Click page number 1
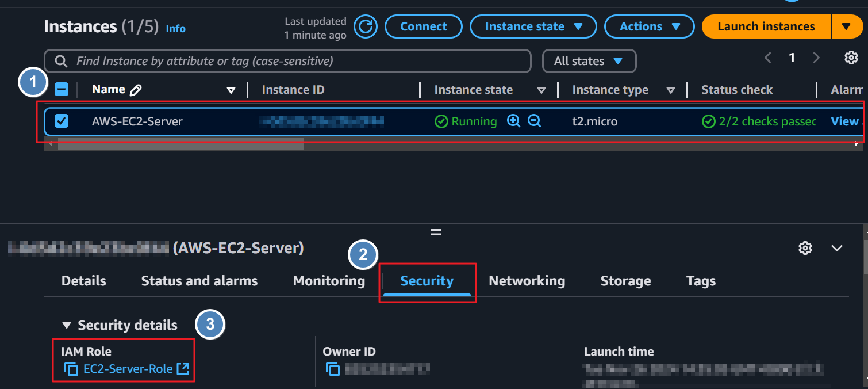The width and height of the screenshot is (868, 389). pyautogui.click(x=792, y=58)
